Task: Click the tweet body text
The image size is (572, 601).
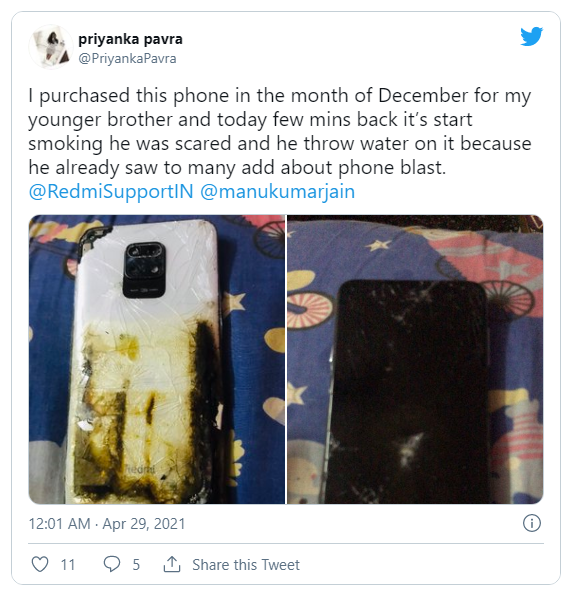Action: 280,131
